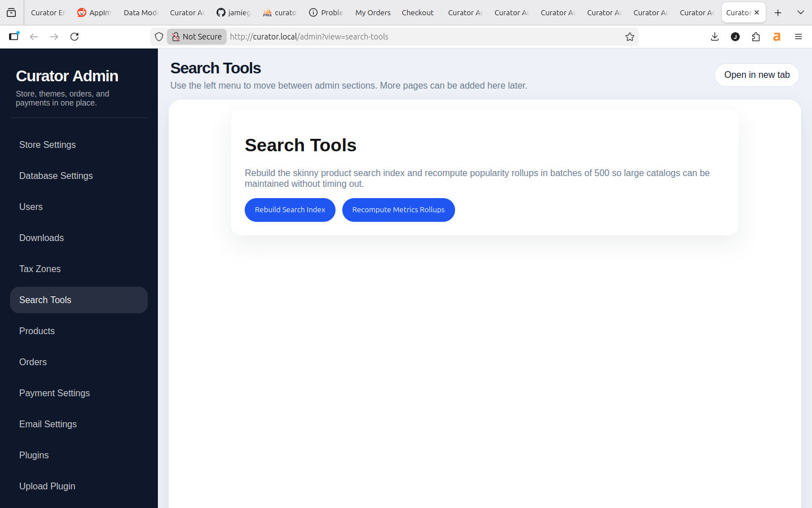This screenshot has width=812, height=508.
Task: Click the orange 'a' extension icon
Action: (x=776, y=37)
